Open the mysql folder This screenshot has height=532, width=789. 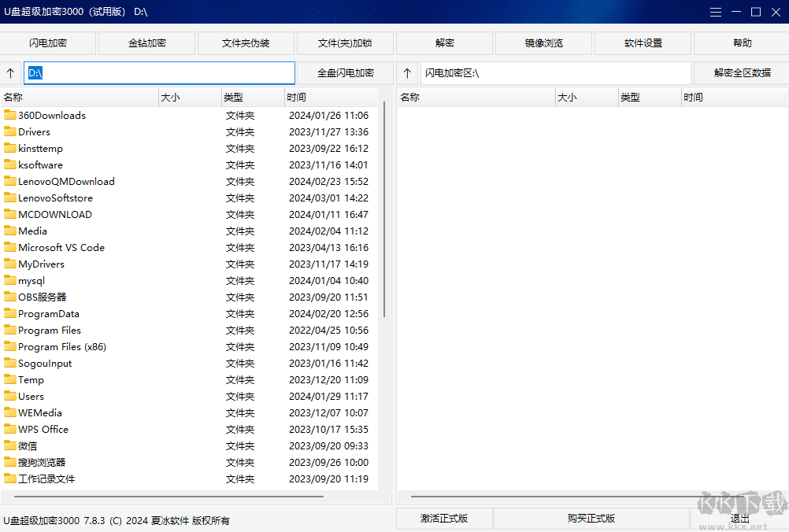click(x=31, y=280)
